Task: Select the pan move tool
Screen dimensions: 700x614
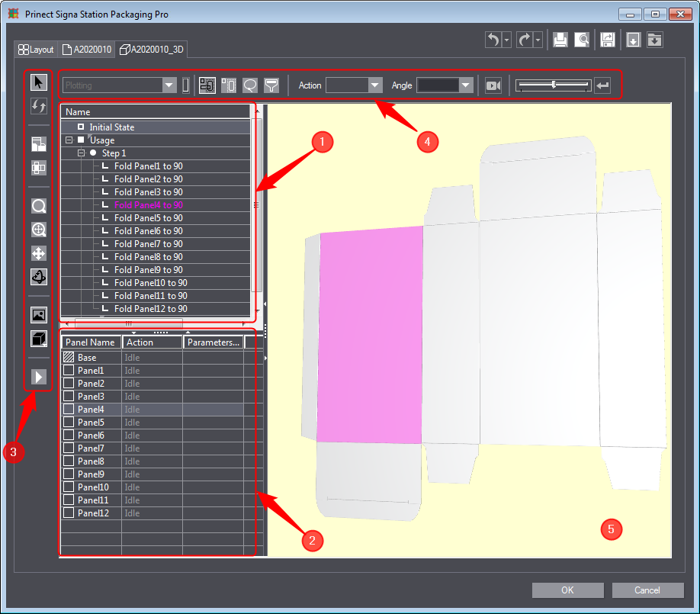Action: [x=39, y=253]
